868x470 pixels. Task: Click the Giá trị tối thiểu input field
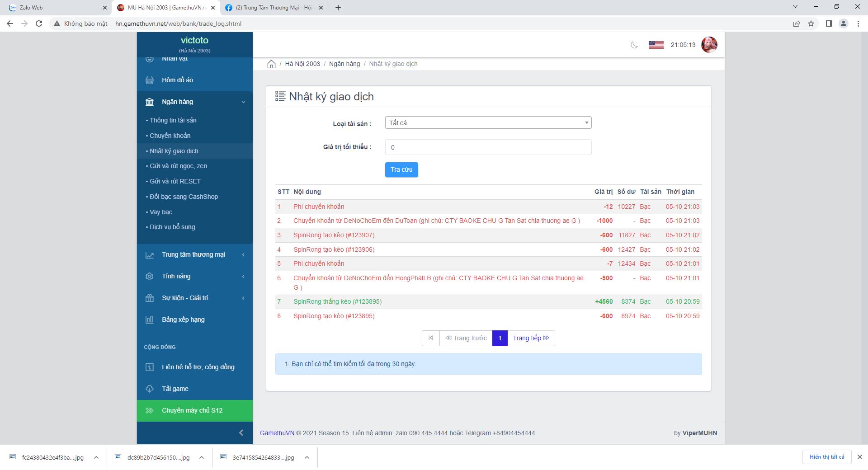[x=488, y=147]
